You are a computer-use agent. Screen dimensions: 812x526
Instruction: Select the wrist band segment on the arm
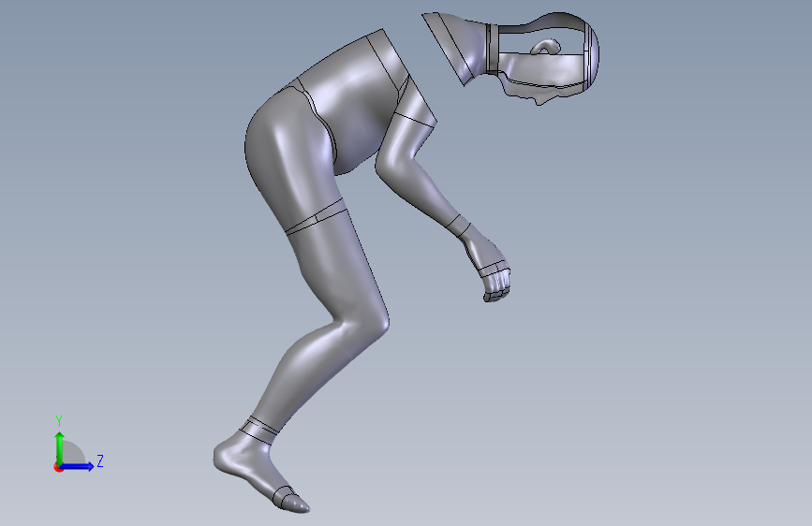click(x=458, y=226)
